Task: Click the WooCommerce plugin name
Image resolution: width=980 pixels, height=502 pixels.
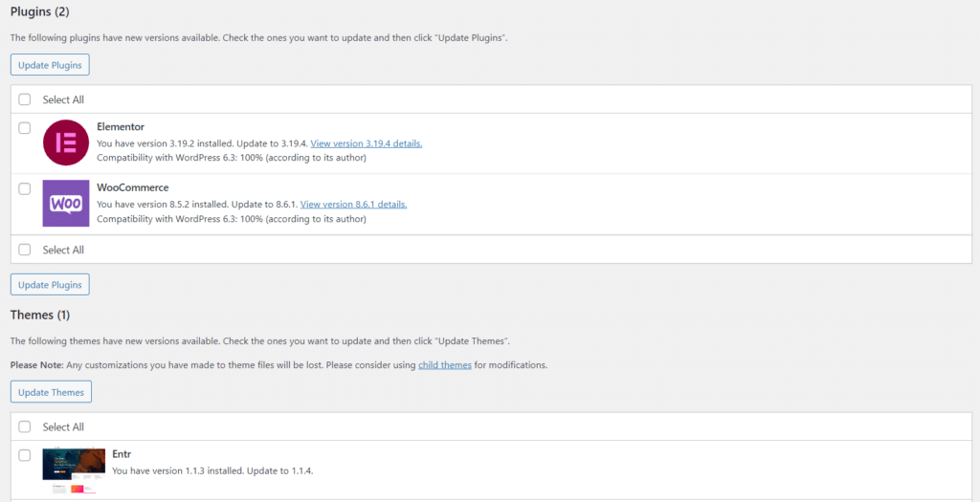Action: tap(133, 188)
